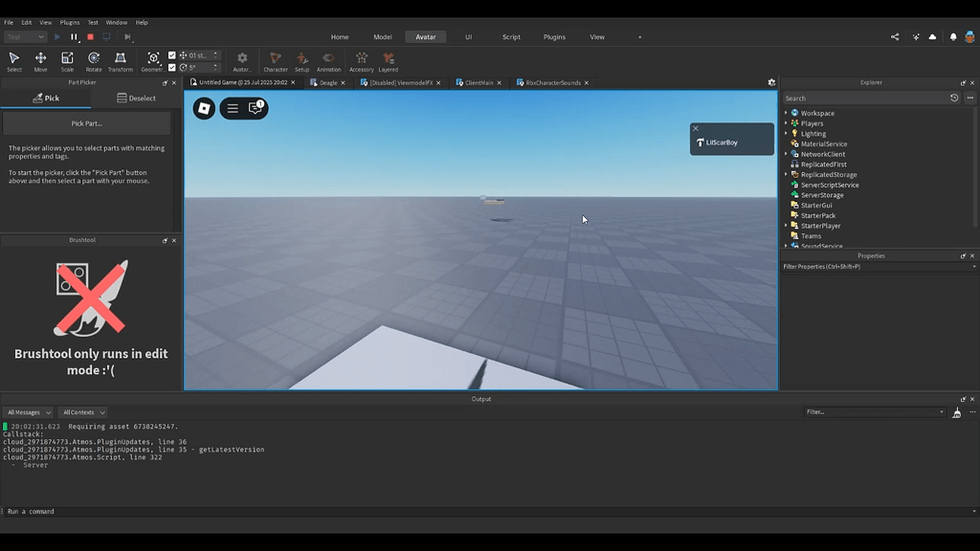Select the Pick tab in Part Picker

(46, 99)
